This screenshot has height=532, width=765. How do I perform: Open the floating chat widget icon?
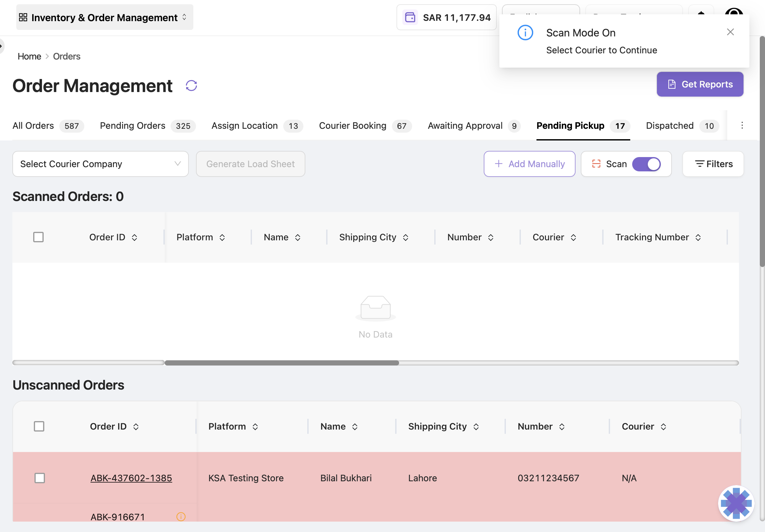coord(736,503)
